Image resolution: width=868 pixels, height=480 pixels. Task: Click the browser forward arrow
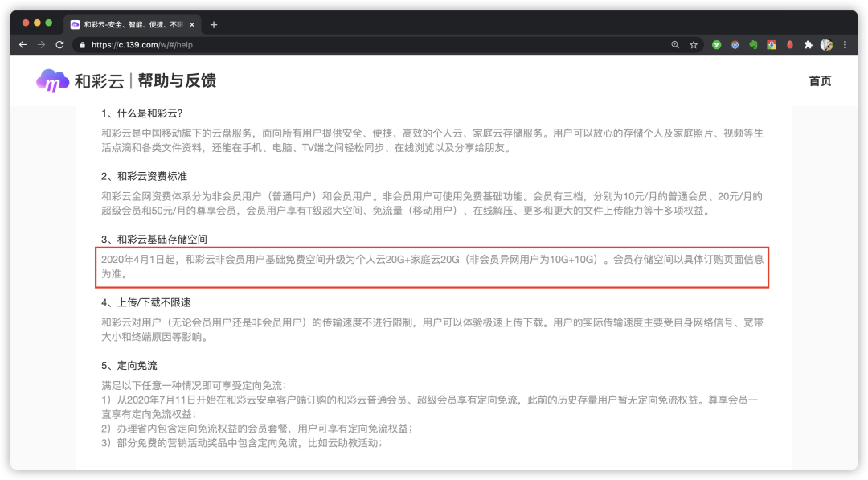tap(41, 45)
